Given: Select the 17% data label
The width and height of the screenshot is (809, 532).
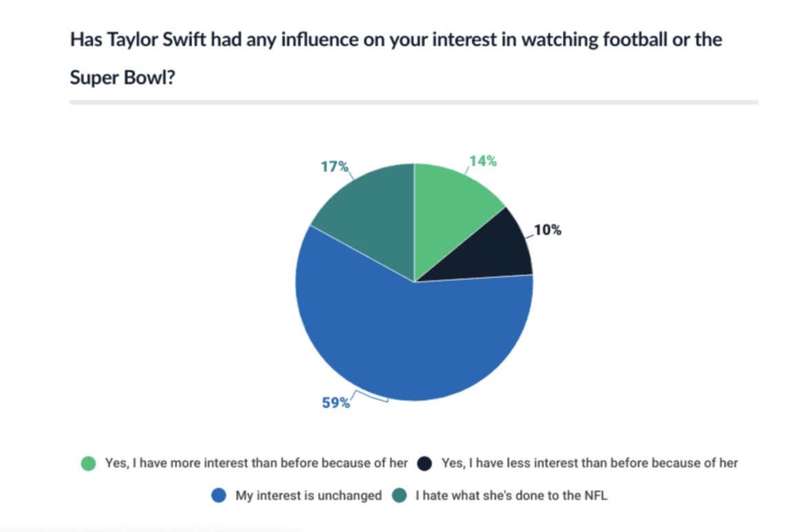Looking at the screenshot, I should tap(335, 167).
